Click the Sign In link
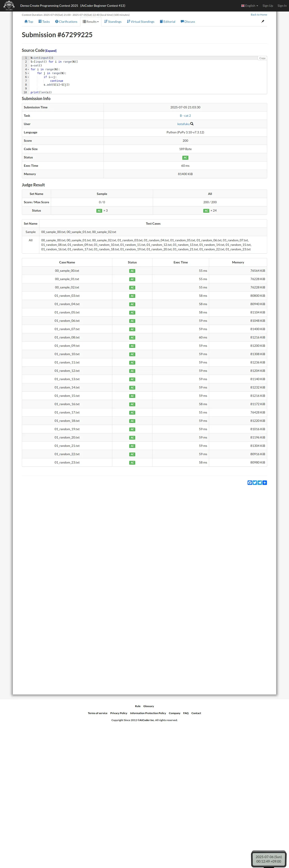The image size is (289, 868). coord(282,6)
